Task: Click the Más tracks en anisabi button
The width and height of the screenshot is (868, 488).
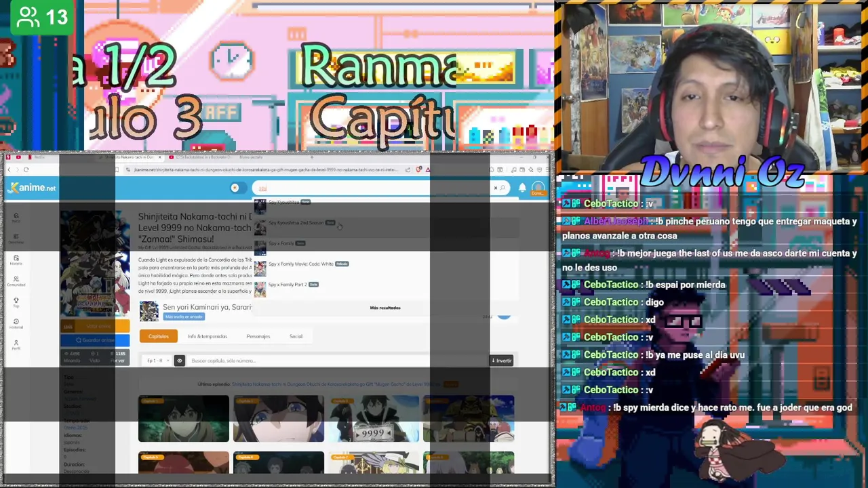Action: (x=183, y=317)
